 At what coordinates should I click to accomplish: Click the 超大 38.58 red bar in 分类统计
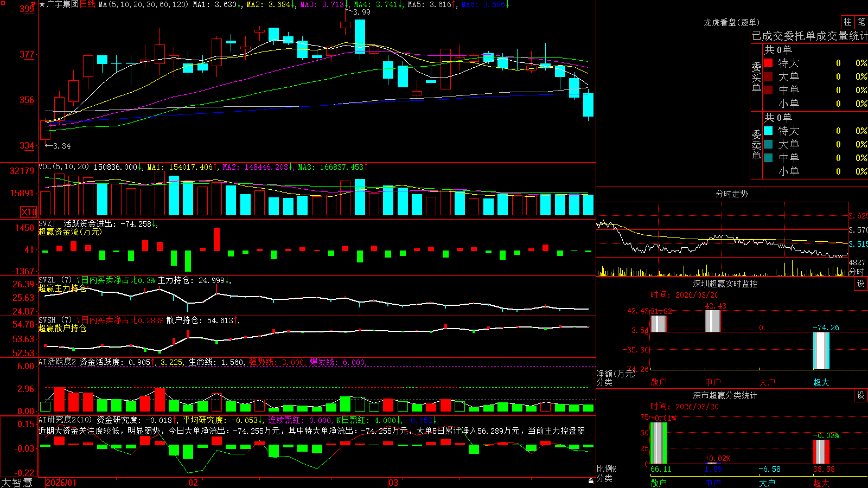pos(821,452)
